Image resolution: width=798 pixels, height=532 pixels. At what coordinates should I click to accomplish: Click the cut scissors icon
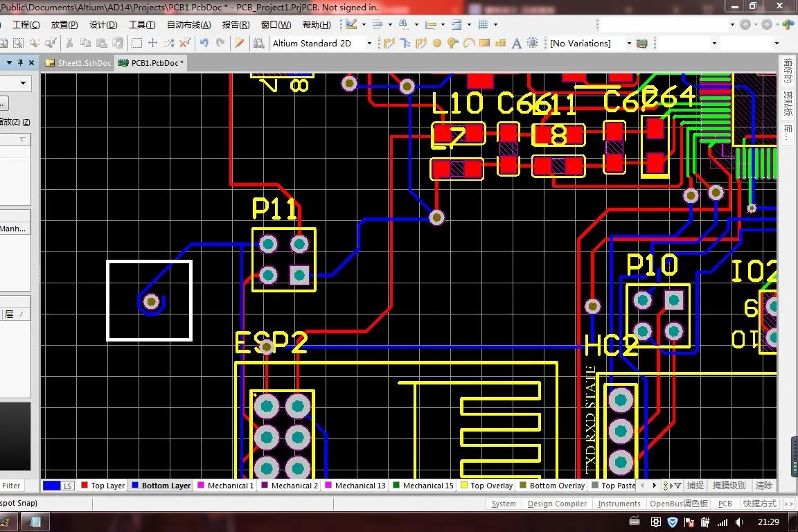70,43
